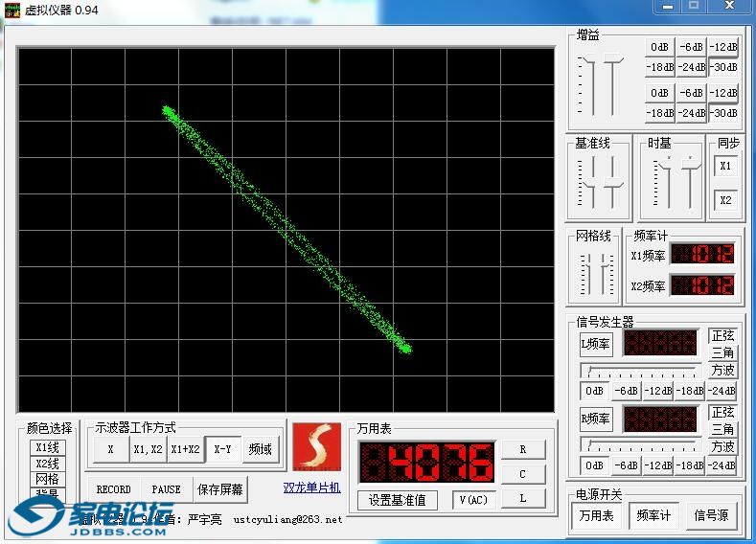Screen dimensions: 756x544
Task: Set second channel gain to -18dB
Action: point(659,113)
